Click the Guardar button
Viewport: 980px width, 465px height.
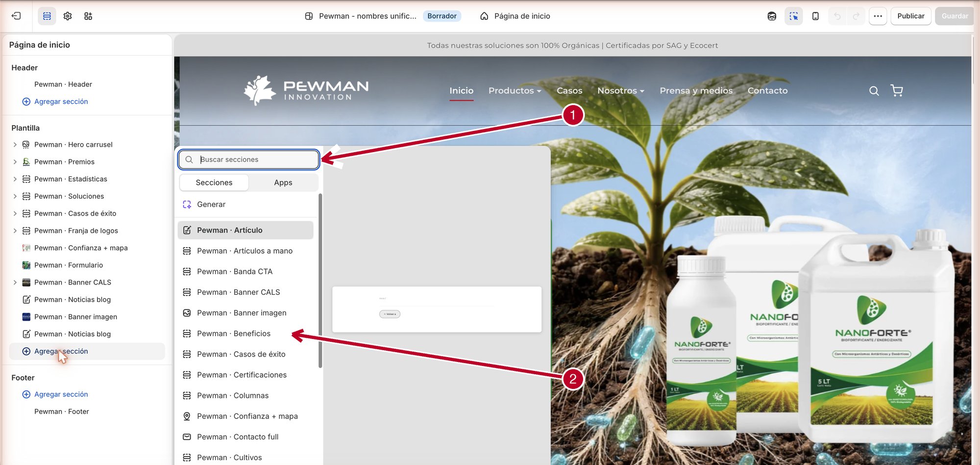coord(955,16)
